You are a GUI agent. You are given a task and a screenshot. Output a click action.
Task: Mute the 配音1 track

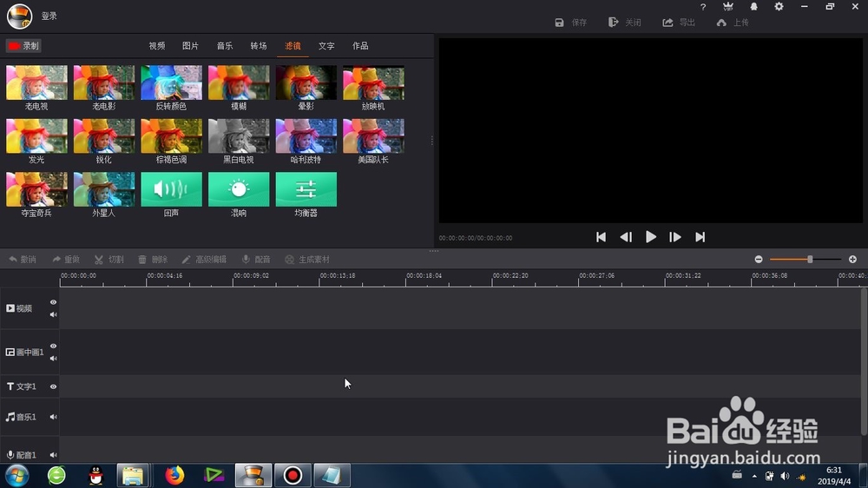53,455
